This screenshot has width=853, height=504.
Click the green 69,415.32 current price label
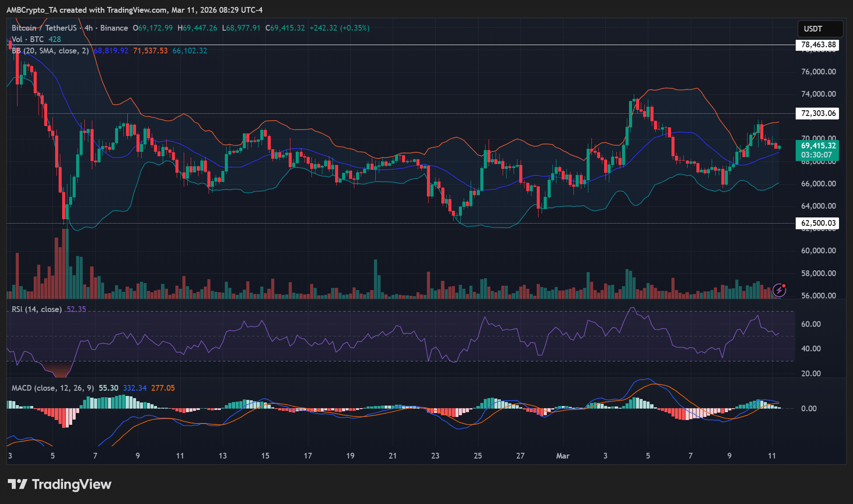818,146
